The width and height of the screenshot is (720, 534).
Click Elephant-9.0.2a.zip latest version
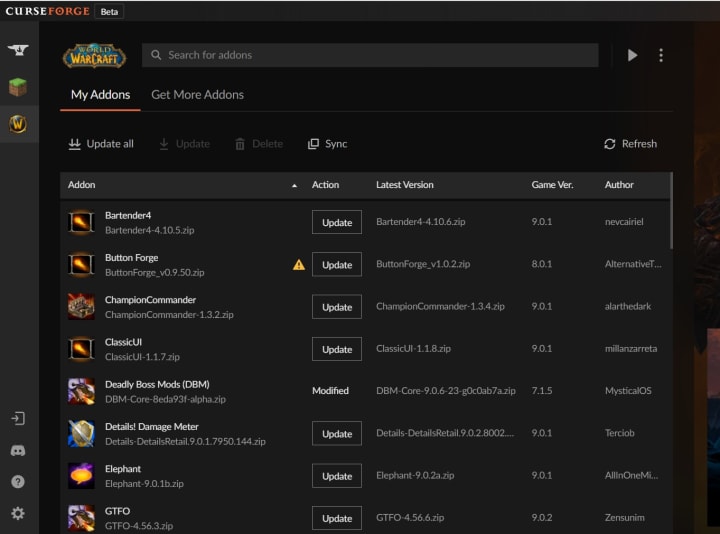[x=415, y=475]
